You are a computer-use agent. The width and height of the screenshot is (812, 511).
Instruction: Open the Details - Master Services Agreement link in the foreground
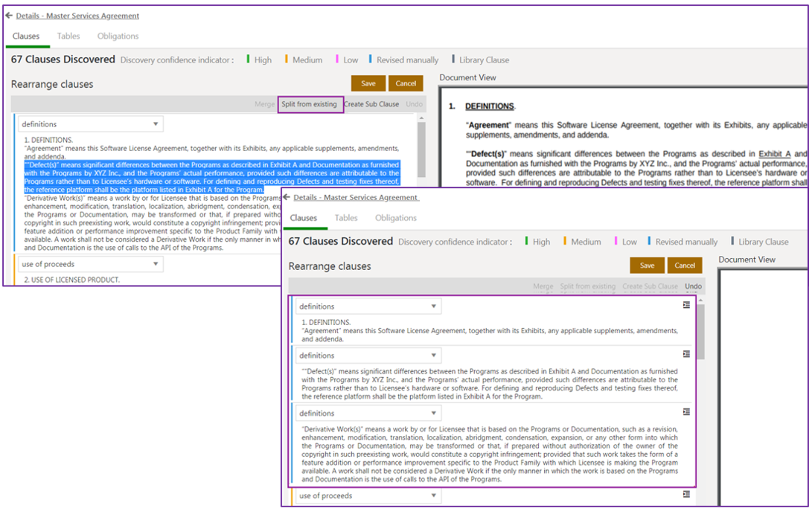click(356, 197)
